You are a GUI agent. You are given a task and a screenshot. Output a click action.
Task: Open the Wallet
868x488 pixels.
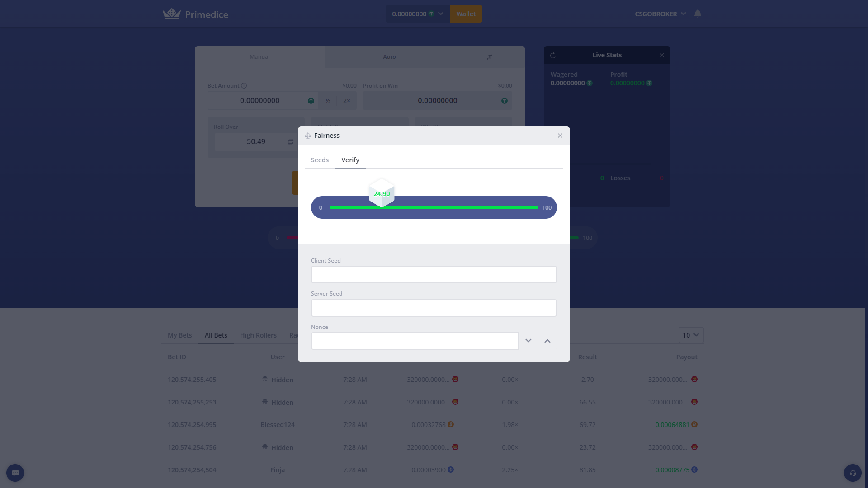[466, 14]
